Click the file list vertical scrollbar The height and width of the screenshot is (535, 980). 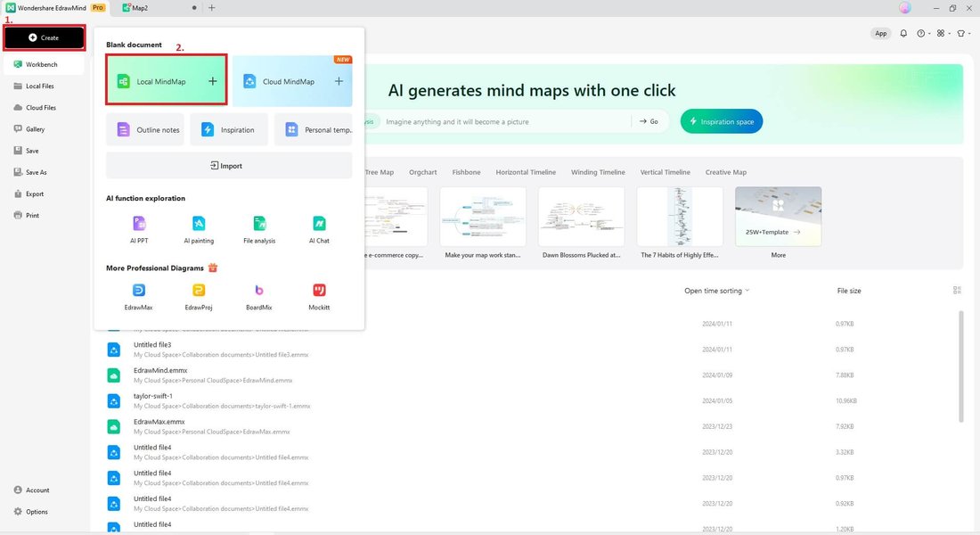point(961,366)
